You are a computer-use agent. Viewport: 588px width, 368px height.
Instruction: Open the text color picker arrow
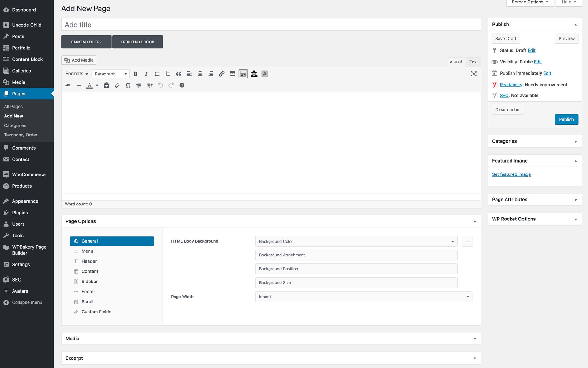(x=97, y=85)
